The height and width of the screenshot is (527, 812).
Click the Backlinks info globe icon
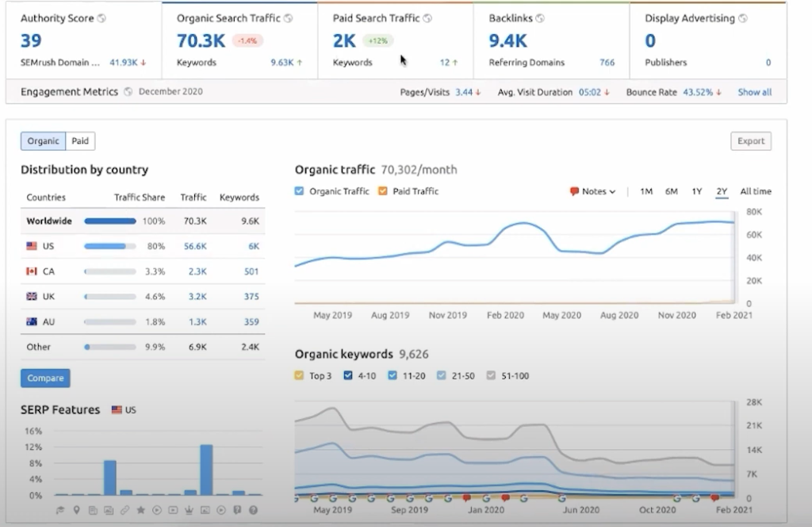(540, 18)
